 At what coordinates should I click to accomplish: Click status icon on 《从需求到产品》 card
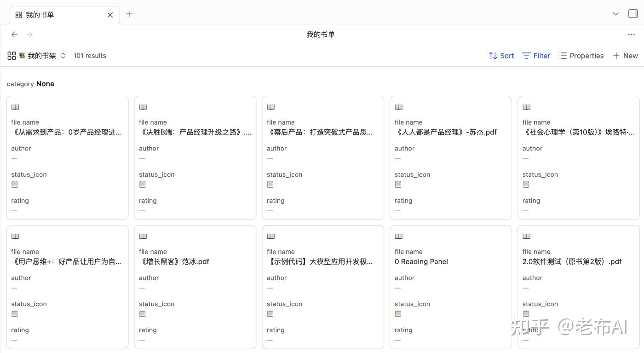pos(15,184)
